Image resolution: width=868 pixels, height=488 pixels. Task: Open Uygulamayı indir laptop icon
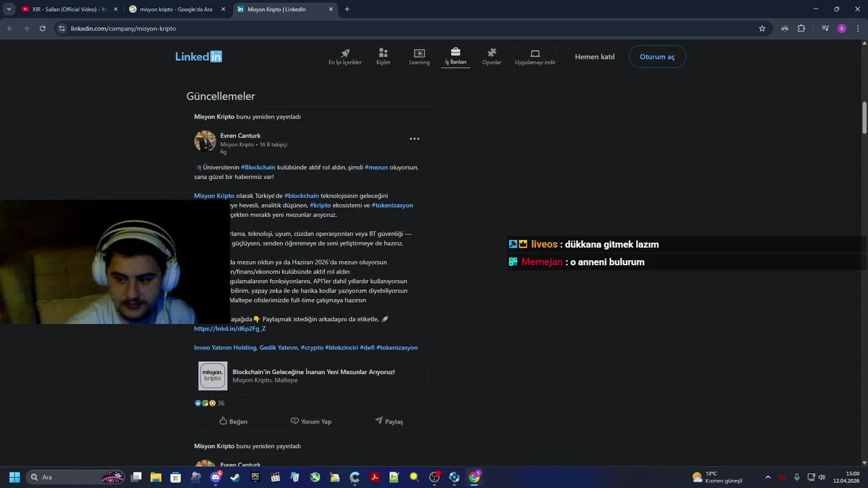535,53
